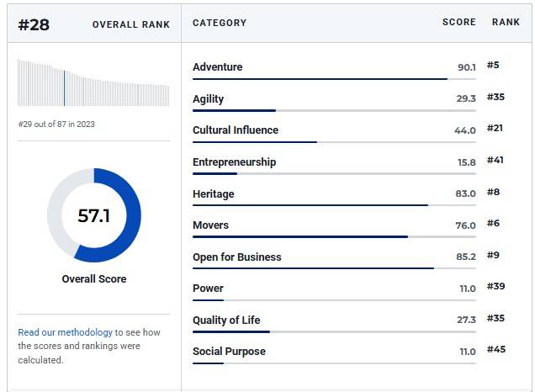Viewport: 535px width, 392px height.
Task: Select the Social Purpose category label
Action: click(229, 352)
